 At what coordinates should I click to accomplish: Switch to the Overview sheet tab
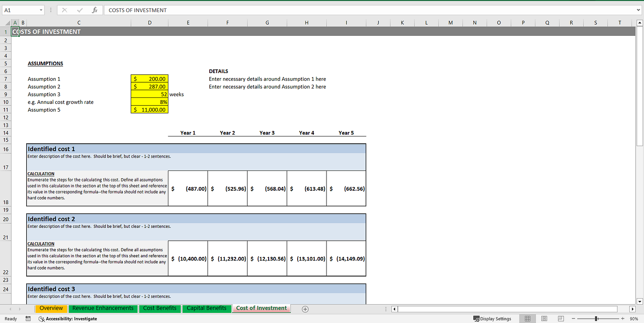click(51, 308)
